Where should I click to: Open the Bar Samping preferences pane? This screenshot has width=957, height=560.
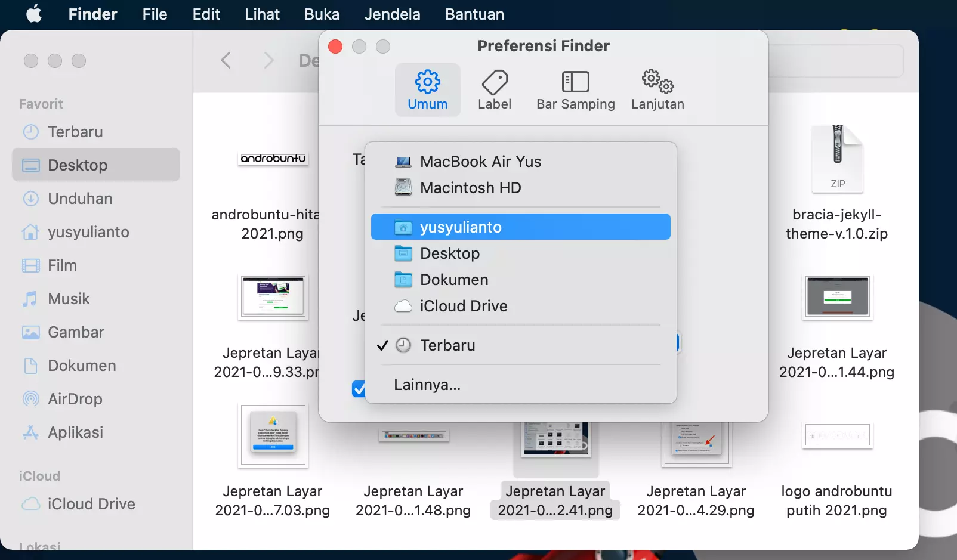tap(575, 89)
